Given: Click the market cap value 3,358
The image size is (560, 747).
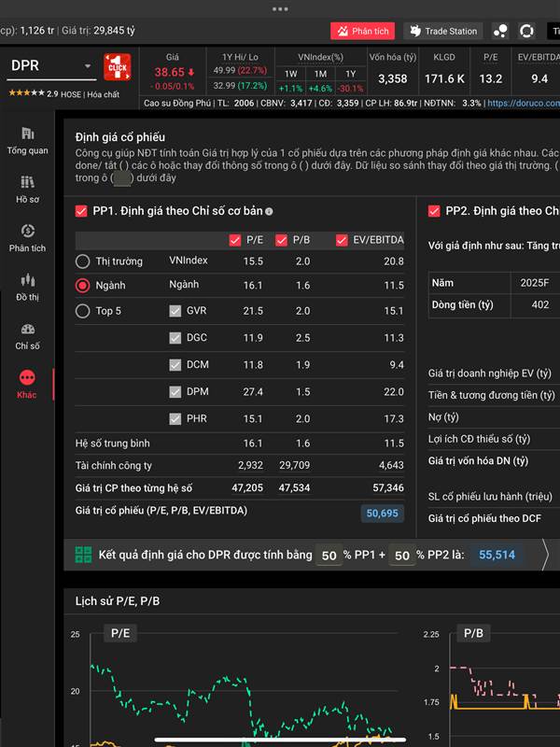Looking at the screenshot, I should coord(392,78).
